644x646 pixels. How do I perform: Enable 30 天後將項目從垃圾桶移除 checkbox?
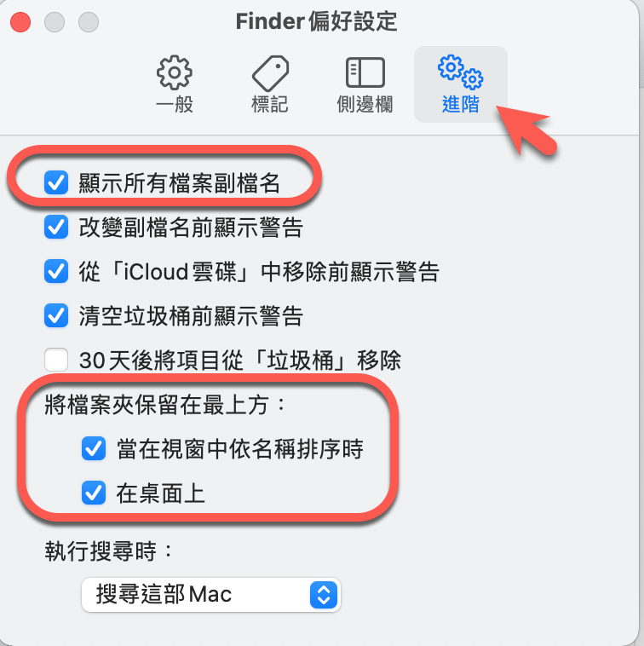(56, 360)
